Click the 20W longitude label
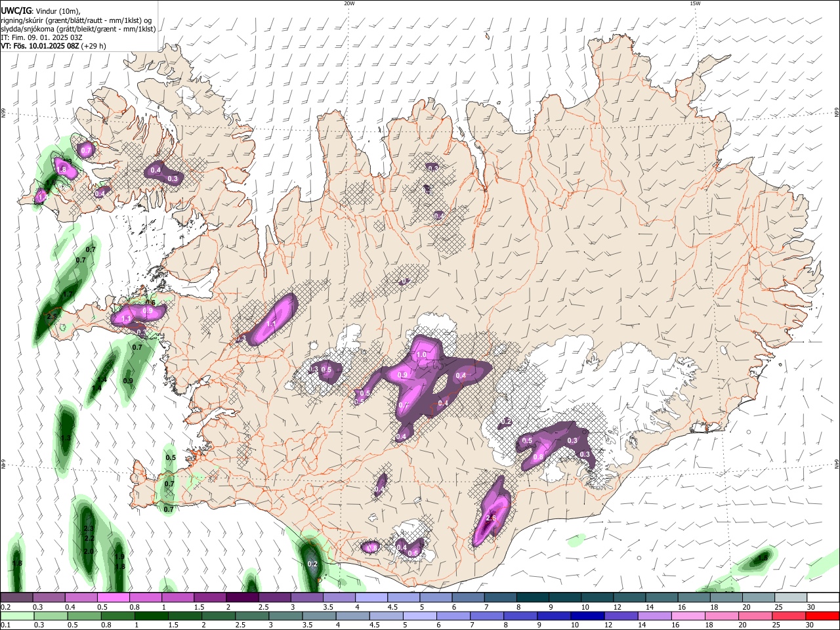 click(349, 3)
